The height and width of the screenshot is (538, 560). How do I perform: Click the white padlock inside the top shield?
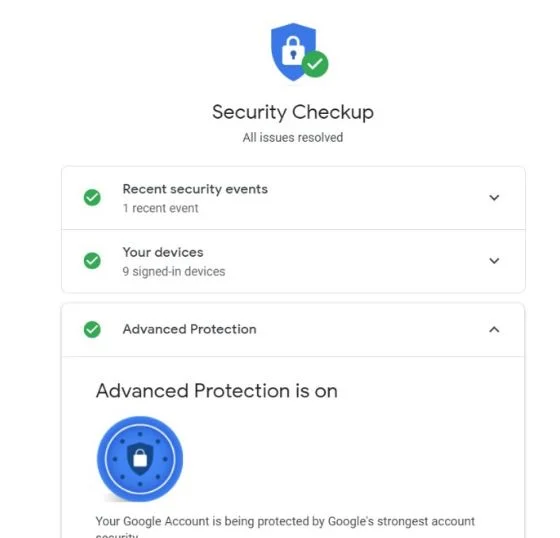(293, 51)
